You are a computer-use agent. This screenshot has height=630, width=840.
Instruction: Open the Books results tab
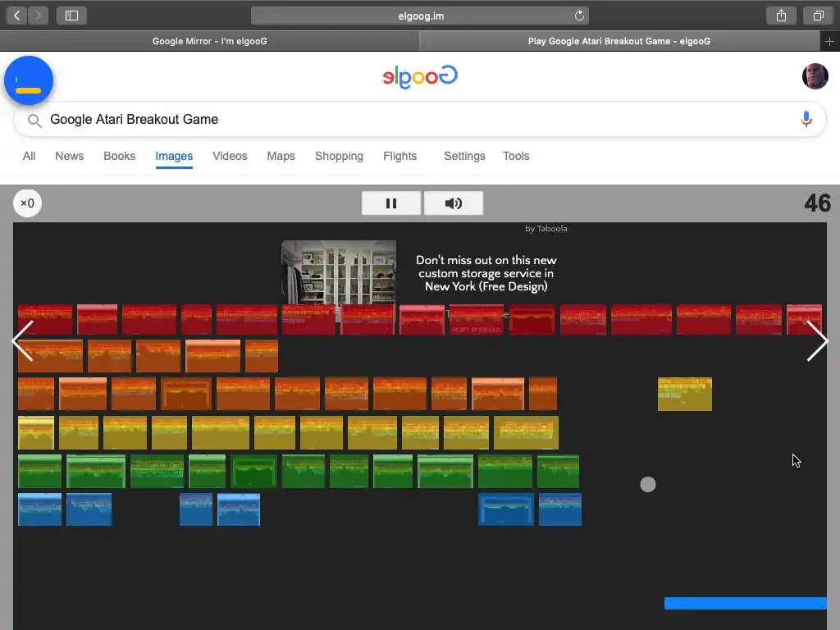point(119,156)
